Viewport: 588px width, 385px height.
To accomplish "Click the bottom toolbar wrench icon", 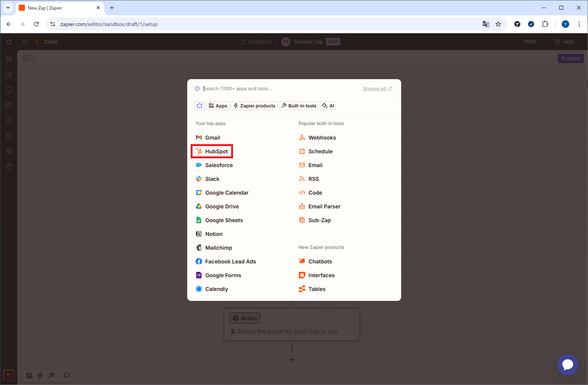I will [x=51, y=375].
